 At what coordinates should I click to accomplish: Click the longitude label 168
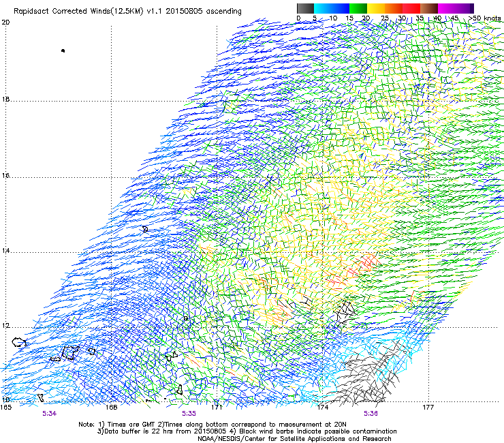tap(111, 407)
